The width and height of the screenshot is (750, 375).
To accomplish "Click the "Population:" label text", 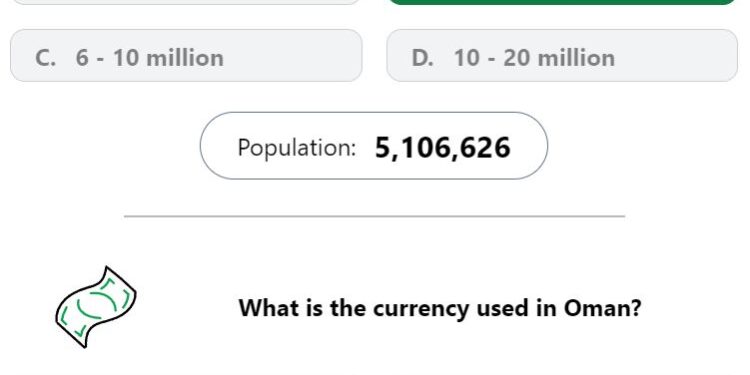I will (x=297, y=147).
